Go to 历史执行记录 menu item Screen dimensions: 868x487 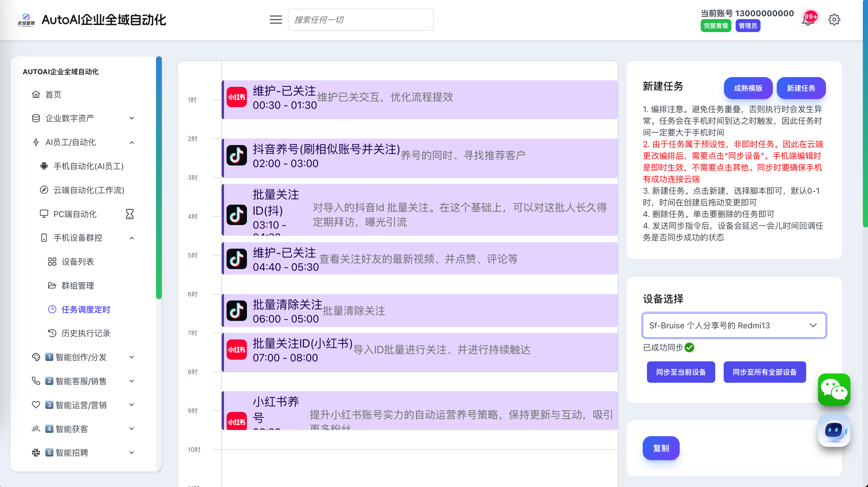click(x=85, y=333)
